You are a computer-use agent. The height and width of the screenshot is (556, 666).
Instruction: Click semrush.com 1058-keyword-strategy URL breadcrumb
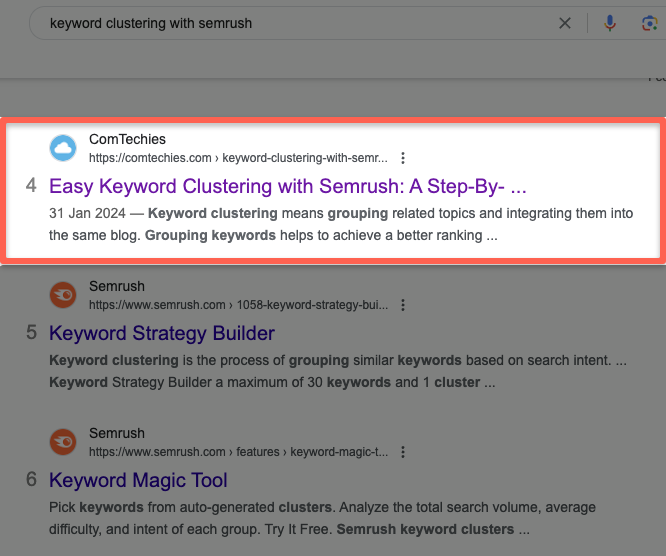tap(238, 305)
